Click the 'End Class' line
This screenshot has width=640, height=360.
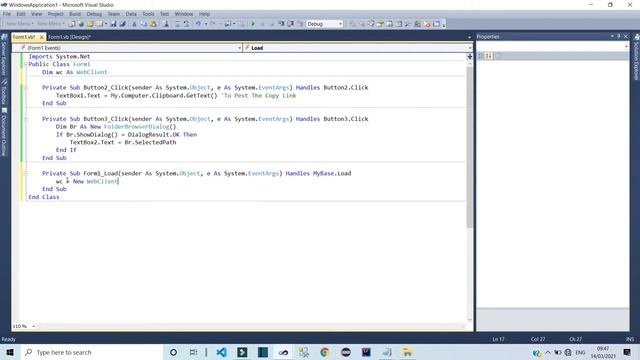(44, 197)
